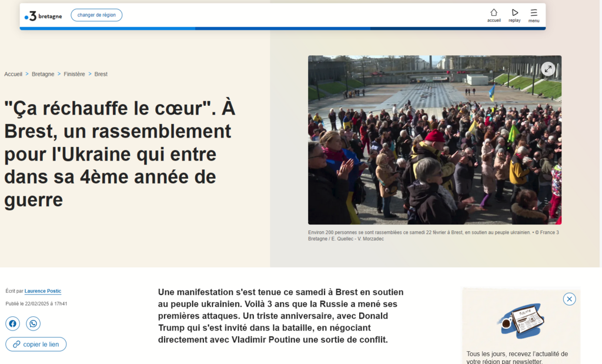Screen dimensions: 602x364
Task: Click the France 3 Bretagne logo
Action: (43, 16)
